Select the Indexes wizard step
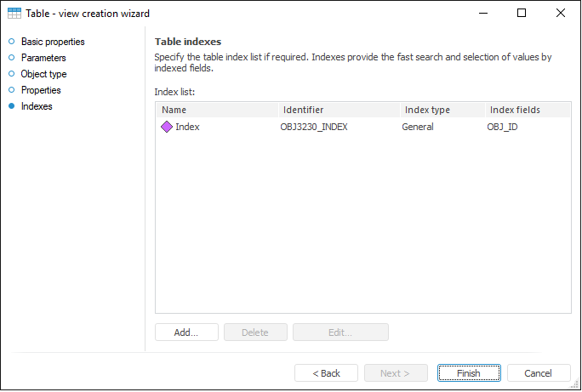Screen dimensions: 582x392 (37, 106)
